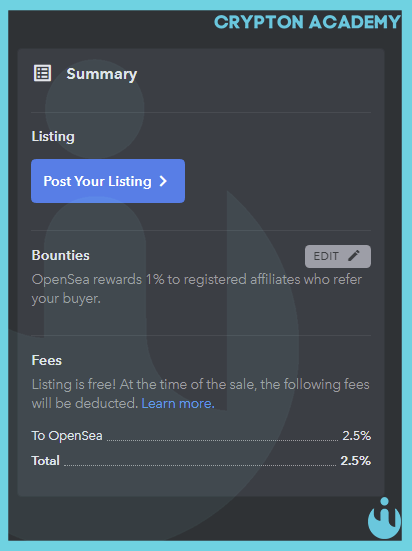Click the Listing section label
The height and width of the screenshot is (551, 412).
pyautogui.click(x=53, y=136)
